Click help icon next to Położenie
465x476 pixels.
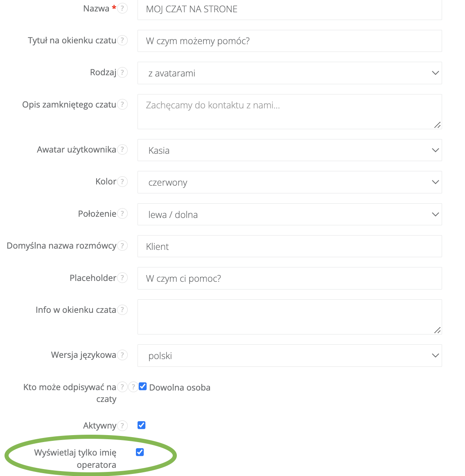point(122,213)
